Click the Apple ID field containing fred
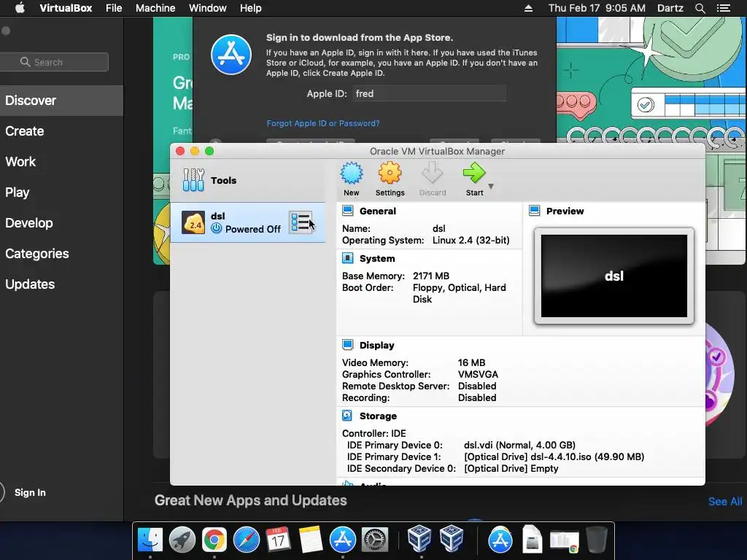Image resolution: width=747 pixels, height=560 pixels. (429, 94)
